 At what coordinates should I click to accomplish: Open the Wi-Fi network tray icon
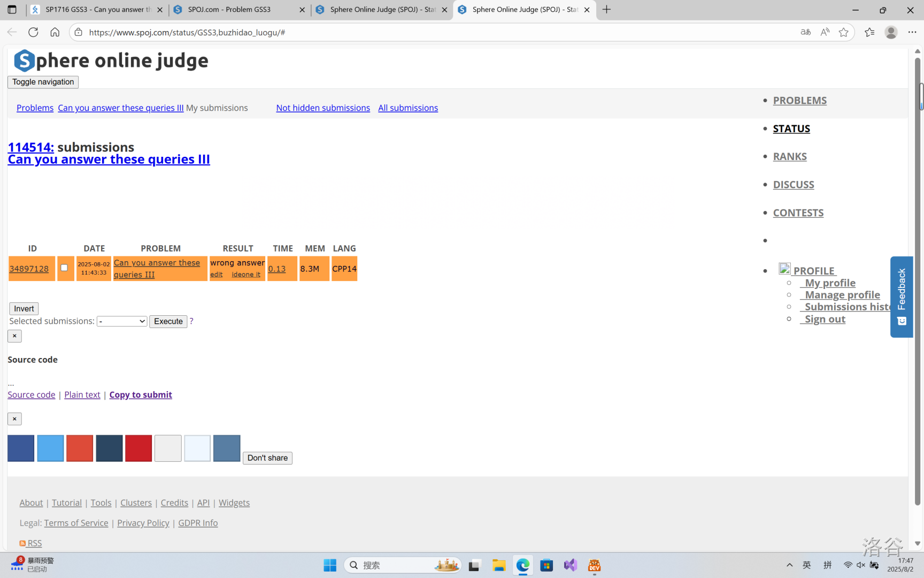coord(848,565)
